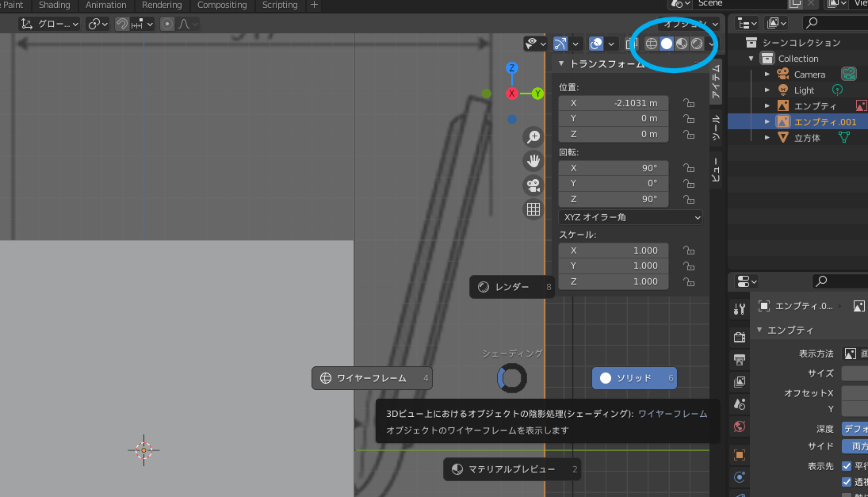Screen dimensions: 868x497
Task: Toggle viewport overlays button
Action: [595, 44]
